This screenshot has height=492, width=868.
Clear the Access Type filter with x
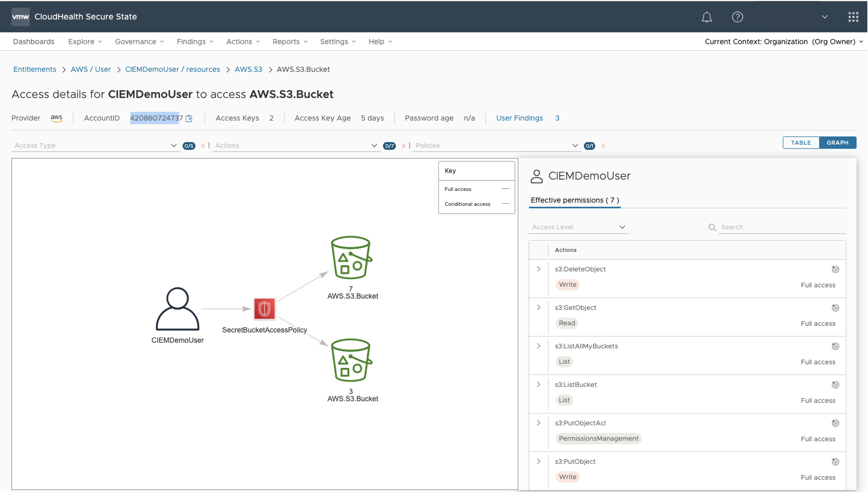(x=203, y=146)
